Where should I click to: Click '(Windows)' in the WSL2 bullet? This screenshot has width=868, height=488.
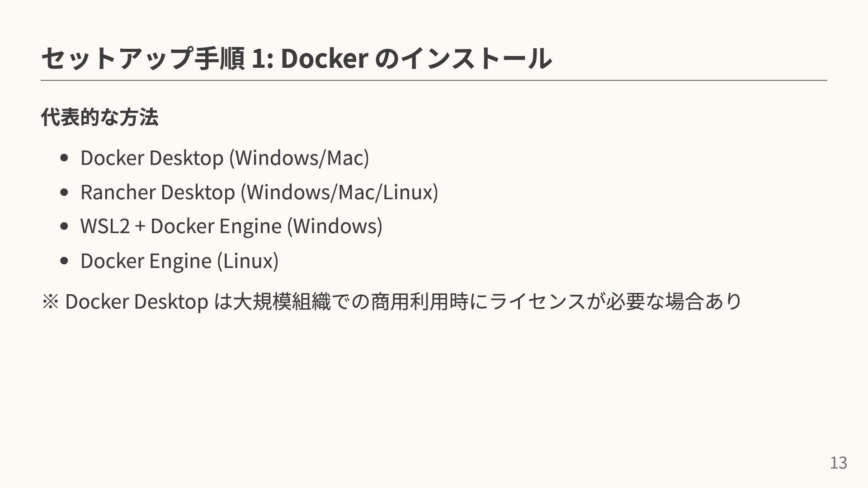(x=335, y=226)
